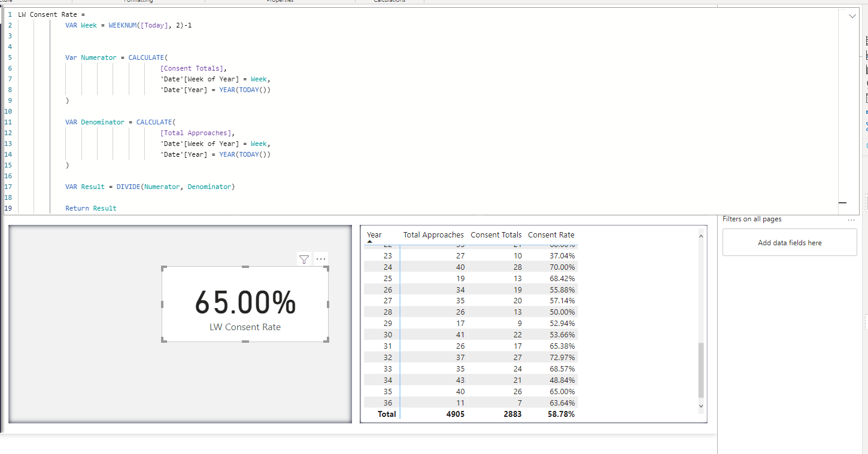
Task: Click '[Consent Totals],' in the formula
Action: tap(193, 68)
